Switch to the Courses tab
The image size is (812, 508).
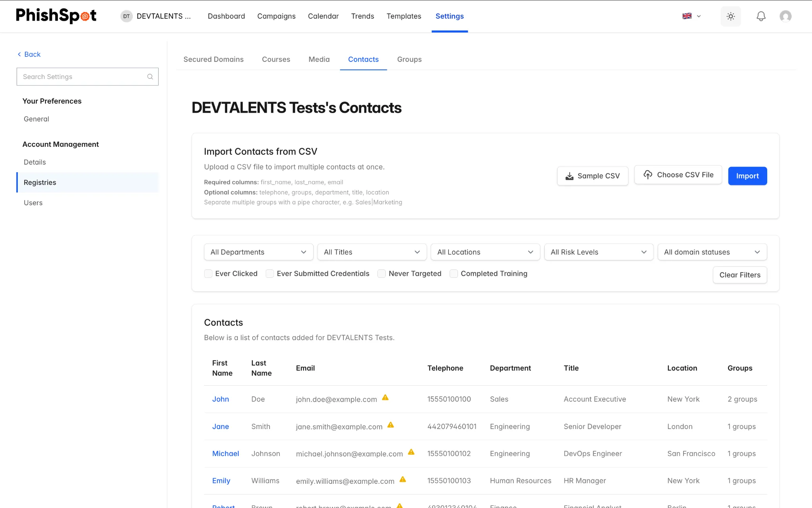[x=276, y=60]
